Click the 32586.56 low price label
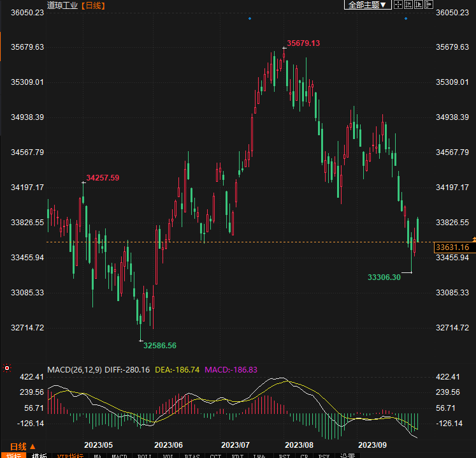This screenshot has width=476, height=458. 160,345
